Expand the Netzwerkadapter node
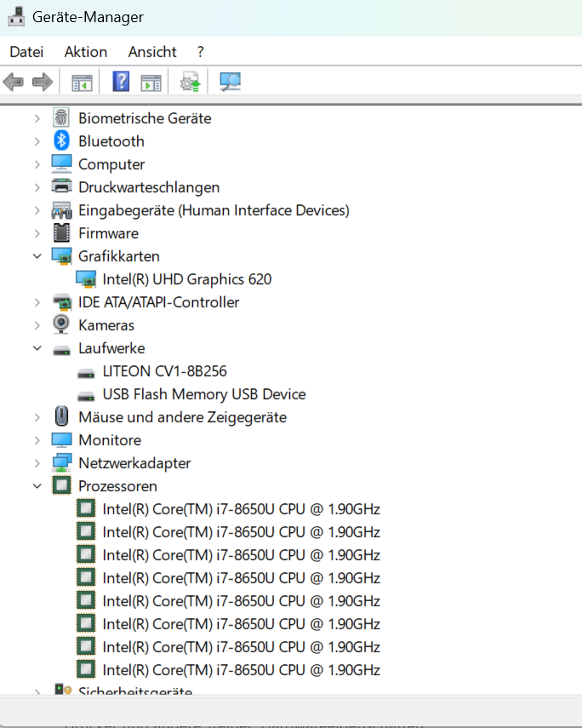 tap(37, 463)
